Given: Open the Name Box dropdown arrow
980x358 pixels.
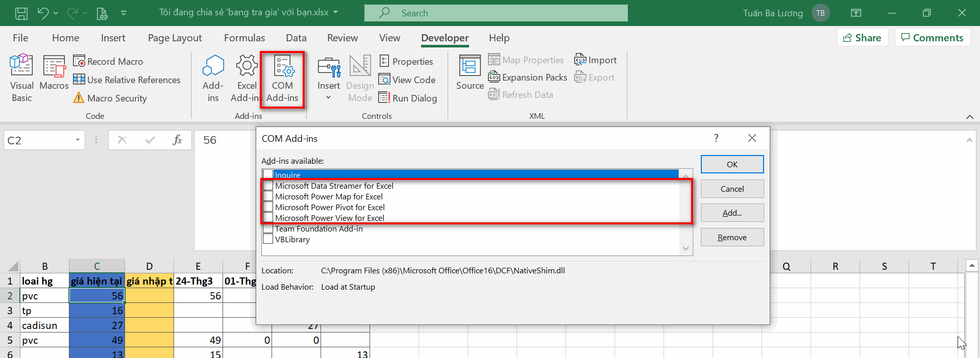Looking at the screenshot, I should (78, 140).
